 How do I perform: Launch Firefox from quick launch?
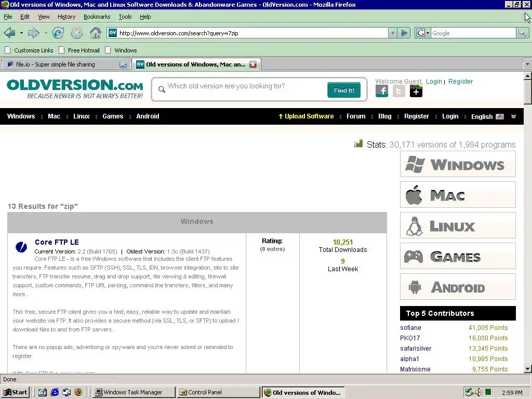click(78, 392)
